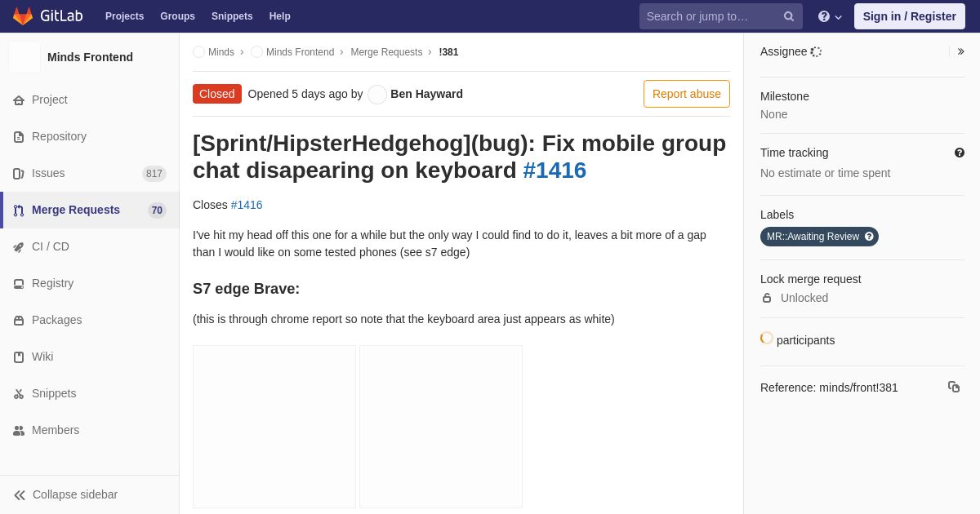Viewport: 980px width, 514px height.
Task: Click the Members people icon
Action: click(x=19, y=431)
